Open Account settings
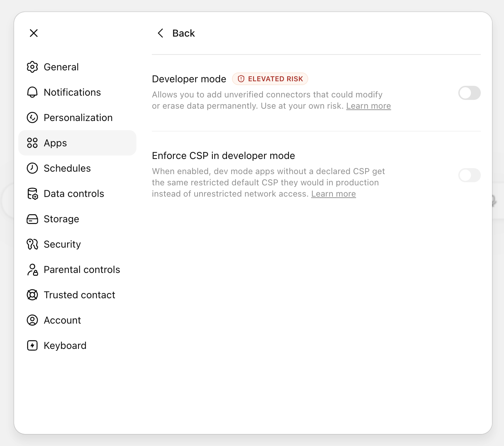The image size is (504, 446). click(x=77, y=320)
